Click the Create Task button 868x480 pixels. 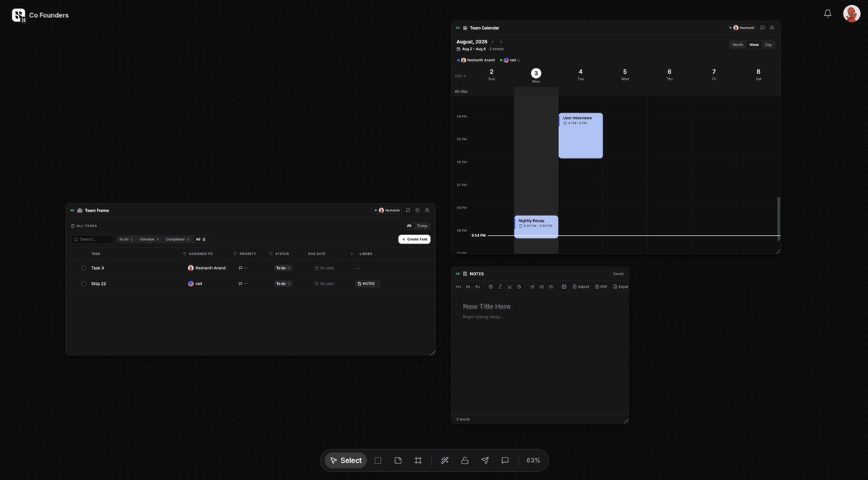(x=414, y=239)
